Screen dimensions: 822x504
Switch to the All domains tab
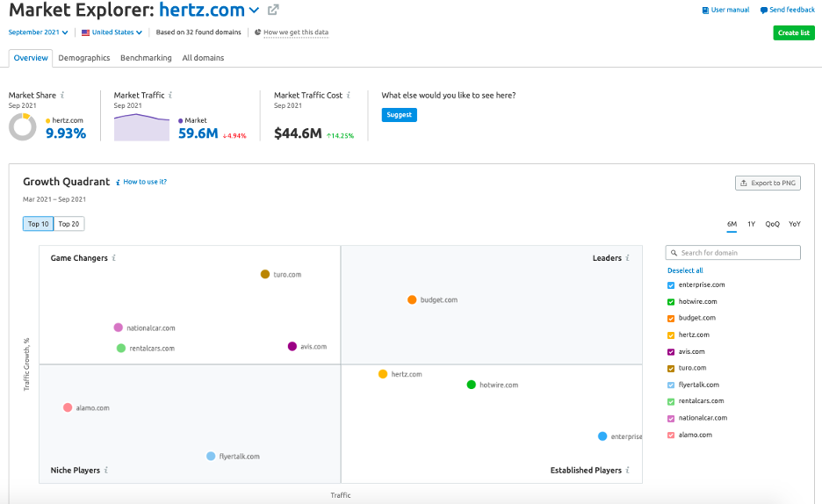coord(203,58)
